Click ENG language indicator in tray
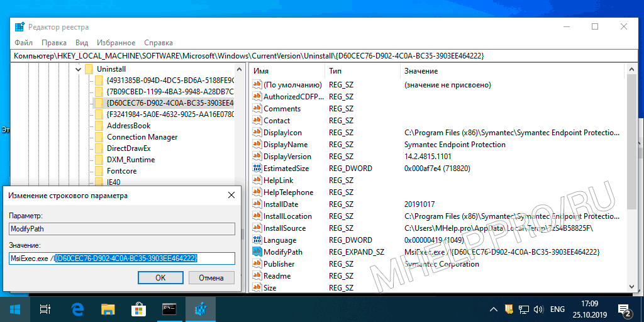Image resolution: width=644 pixels, height=322 pixels. tap(557, 309)
